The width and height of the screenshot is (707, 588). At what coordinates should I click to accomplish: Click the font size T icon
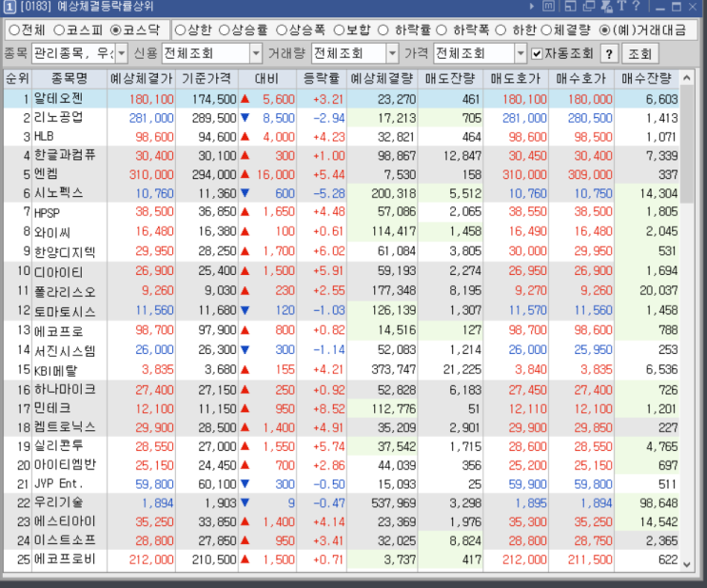click(x=621, y=6)
